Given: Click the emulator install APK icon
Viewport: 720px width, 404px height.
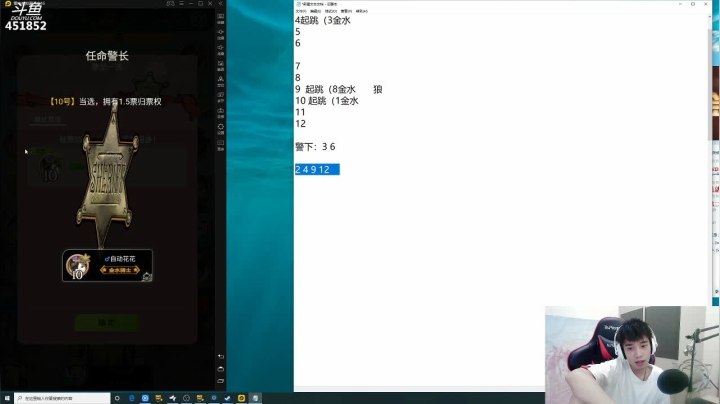Looking at the screenshot, I should [x=221, y=112].
